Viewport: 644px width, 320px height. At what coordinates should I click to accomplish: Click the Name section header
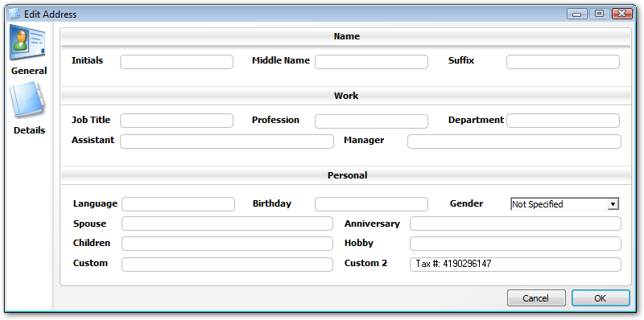point(346,36)
